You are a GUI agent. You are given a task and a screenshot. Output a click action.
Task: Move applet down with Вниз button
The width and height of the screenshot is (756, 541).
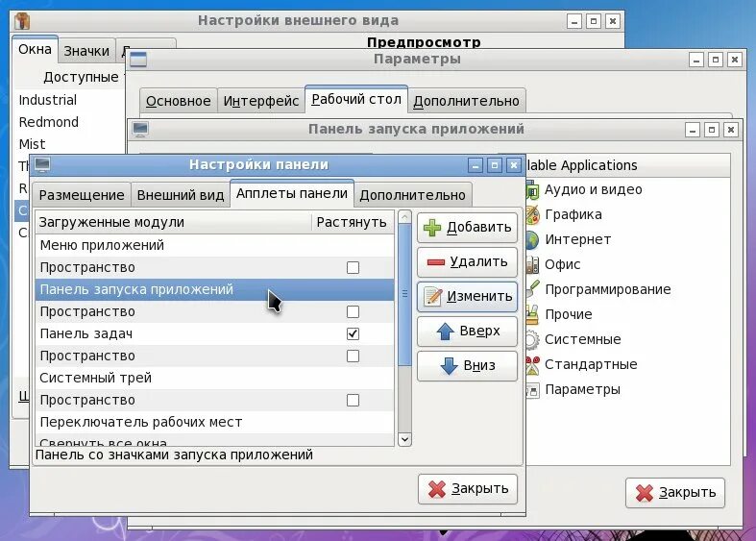[467, 365]
